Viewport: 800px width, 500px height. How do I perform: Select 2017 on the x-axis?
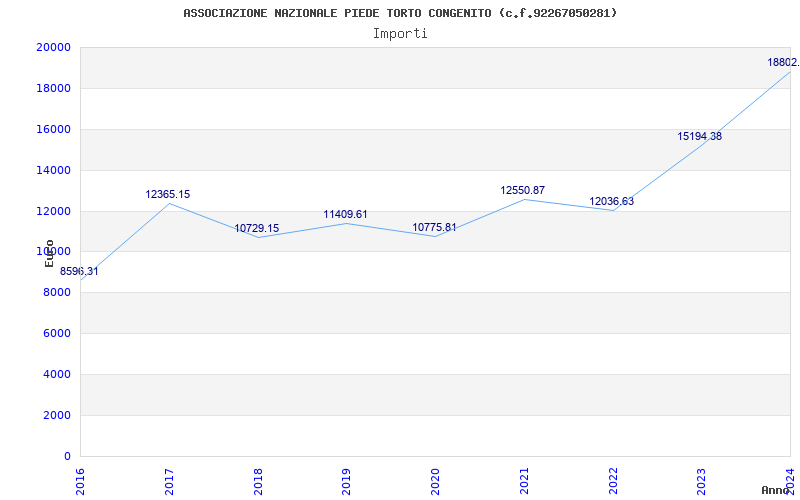(169, 480)
